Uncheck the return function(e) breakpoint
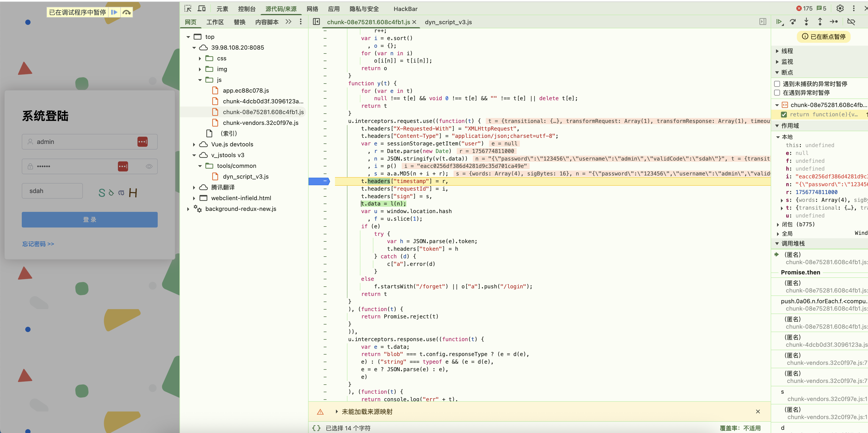The width and height of the screenshot is (868, 433). click(784, 114)
